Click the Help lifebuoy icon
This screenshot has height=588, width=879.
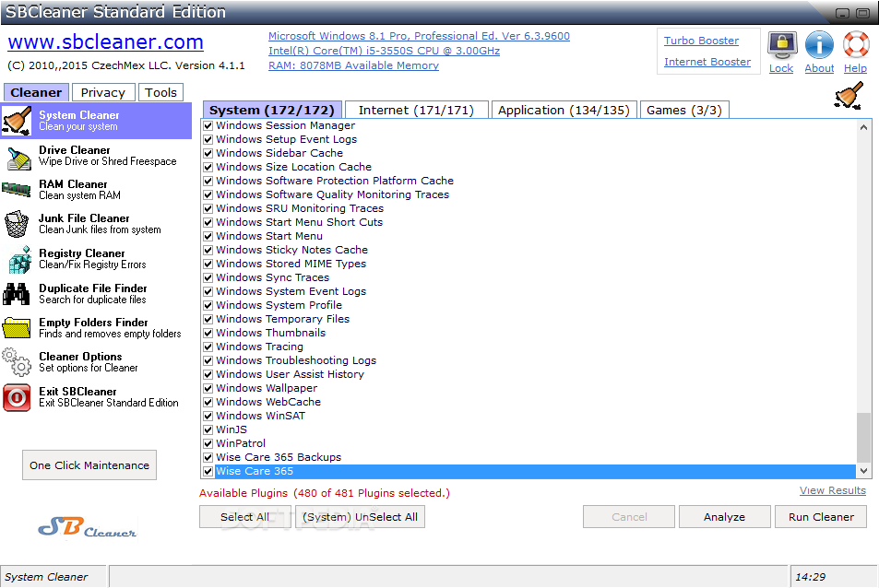pos(856,44)
